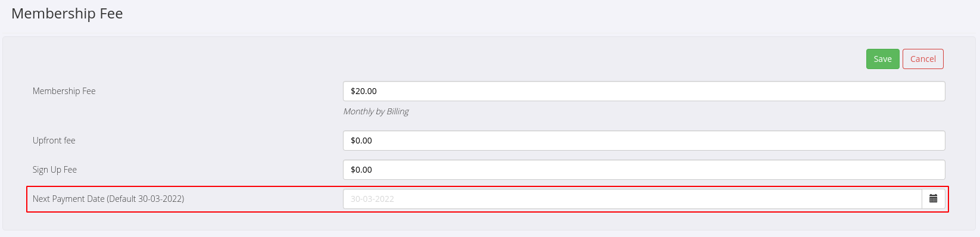Focus the Next Payment Date text field
The height and width of the screenshot is (237, 980).
pos(632,199)
